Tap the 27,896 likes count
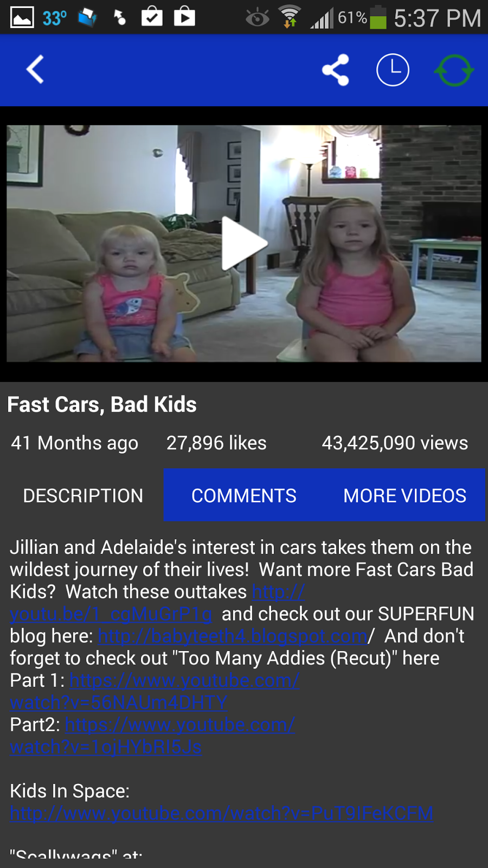The width and height of the screenshot is (488, 868). pos(216,443)
